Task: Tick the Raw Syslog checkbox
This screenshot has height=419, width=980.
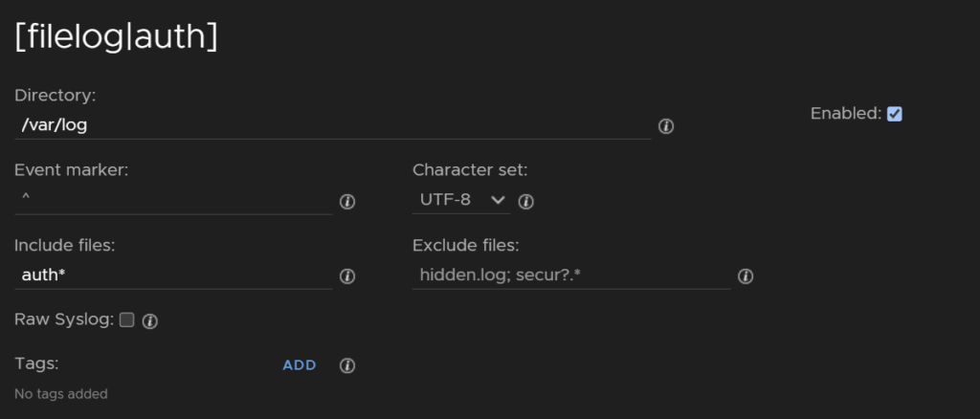Action: (x=127, y=320)
